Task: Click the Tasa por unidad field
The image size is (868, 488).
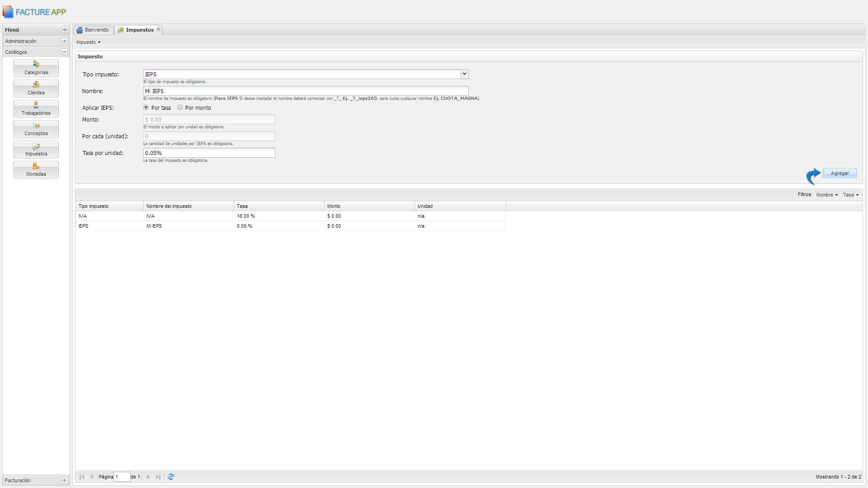Action: point(209,153)
